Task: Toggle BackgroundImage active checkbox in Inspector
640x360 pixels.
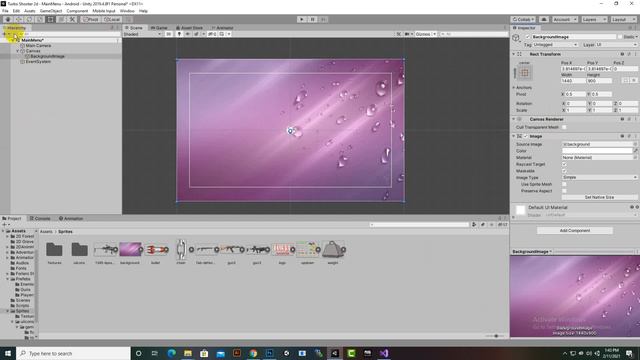Action: tap(527, 37)
